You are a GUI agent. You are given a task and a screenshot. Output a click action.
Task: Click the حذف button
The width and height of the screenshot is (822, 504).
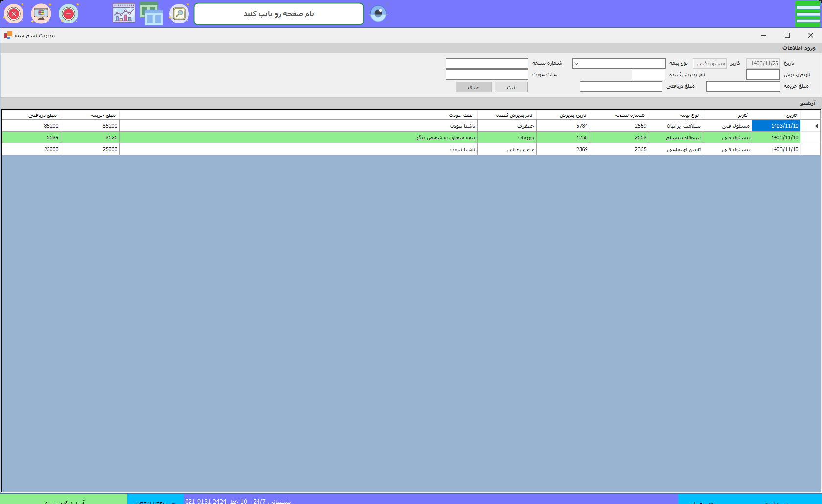click(473, 87)
